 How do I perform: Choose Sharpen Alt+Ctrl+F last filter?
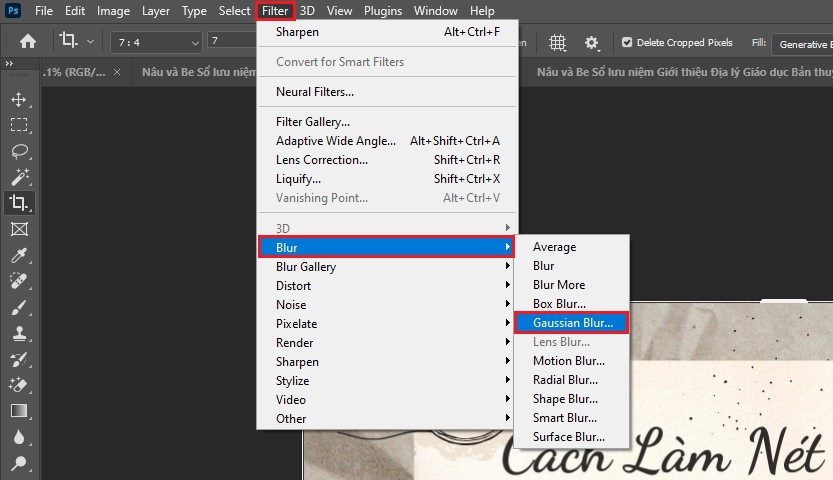coord(387,32)
